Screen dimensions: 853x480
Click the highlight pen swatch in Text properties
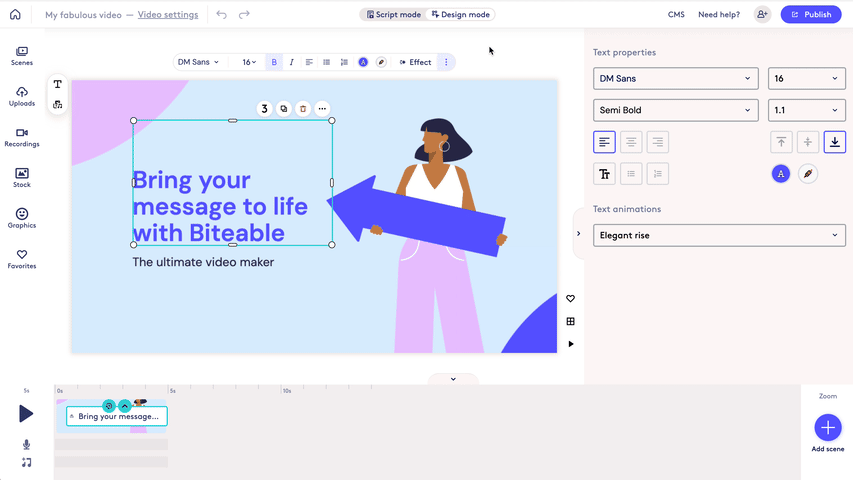[808, 174]
